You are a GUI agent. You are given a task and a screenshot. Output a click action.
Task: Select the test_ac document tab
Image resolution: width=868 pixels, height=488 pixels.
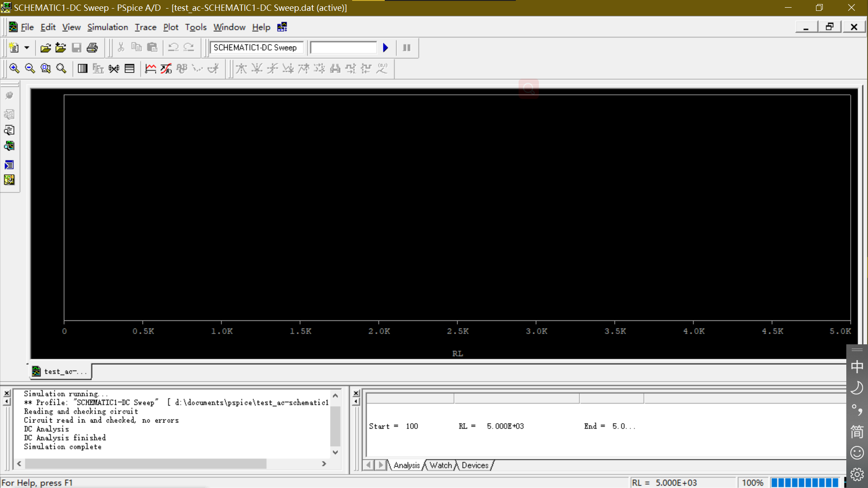(60, 371)
